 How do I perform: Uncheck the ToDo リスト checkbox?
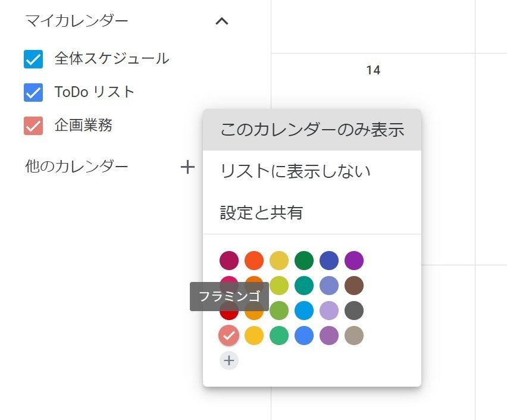[x=33, y=92]
